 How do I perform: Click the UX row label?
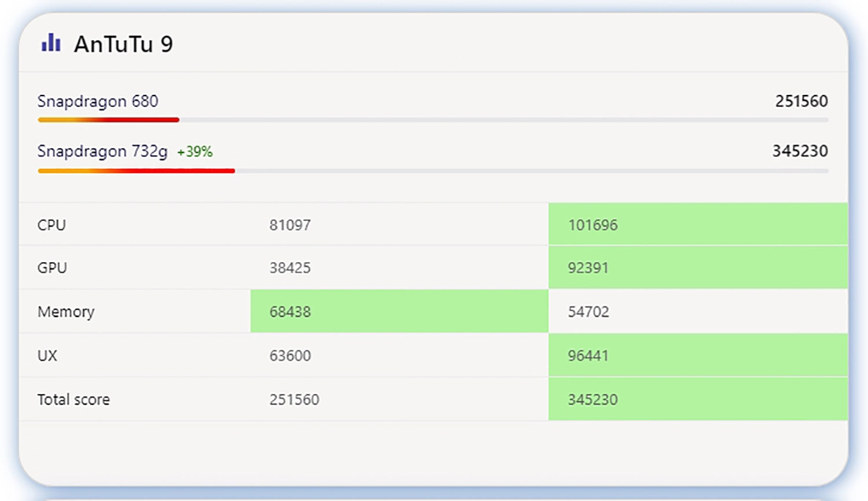click(47, 356)
